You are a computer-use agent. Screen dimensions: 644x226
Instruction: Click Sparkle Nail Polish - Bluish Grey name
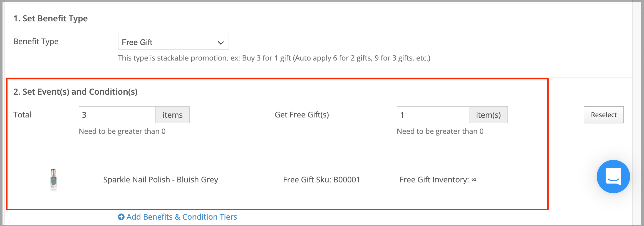[160, 180]
